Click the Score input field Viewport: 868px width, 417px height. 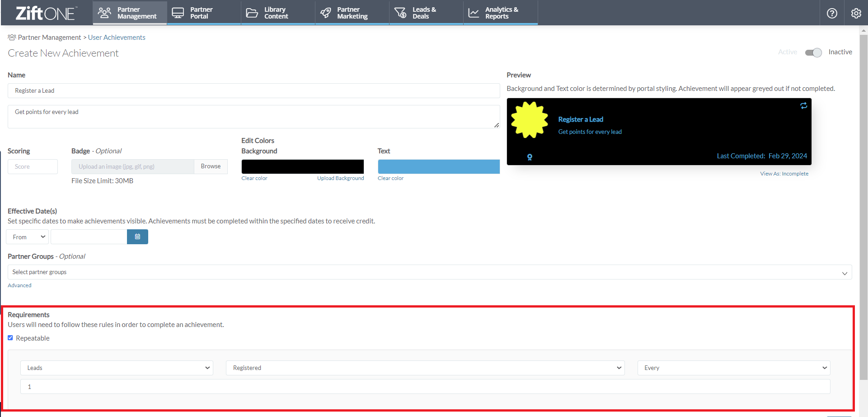click(33, 166)
